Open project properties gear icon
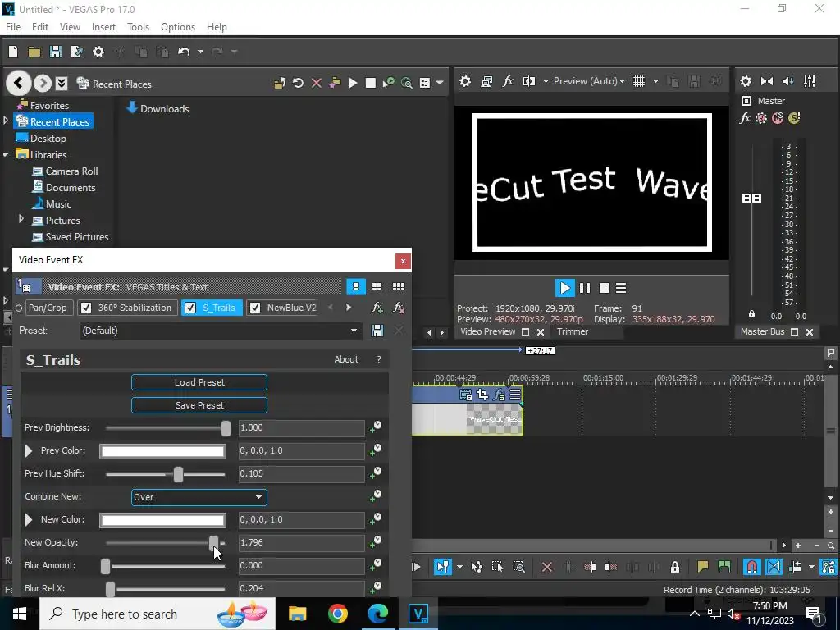Image resolution: width=840 pixels, height=630 pixels. (98, 52)
